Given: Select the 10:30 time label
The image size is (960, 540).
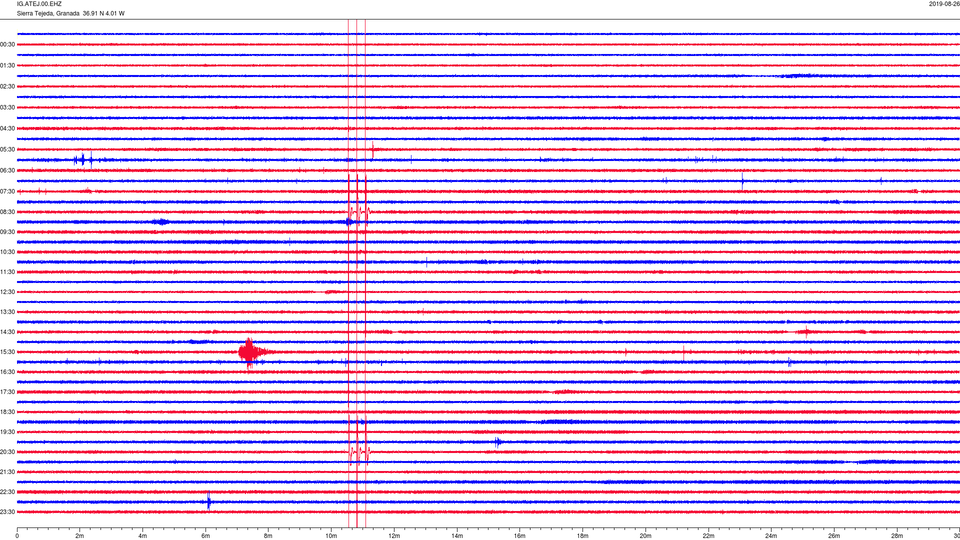Looking at the screenshot, I should tap(7, 252).
